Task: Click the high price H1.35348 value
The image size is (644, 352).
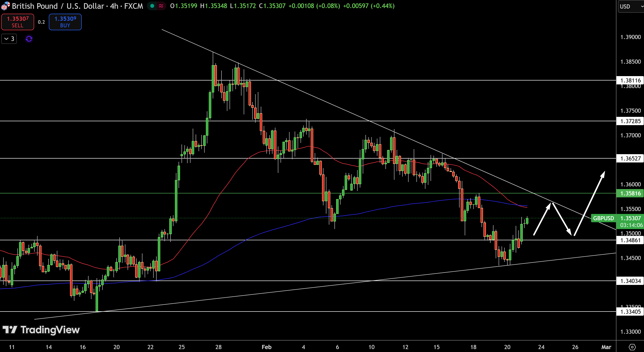Action: click(x=213, y=6)
